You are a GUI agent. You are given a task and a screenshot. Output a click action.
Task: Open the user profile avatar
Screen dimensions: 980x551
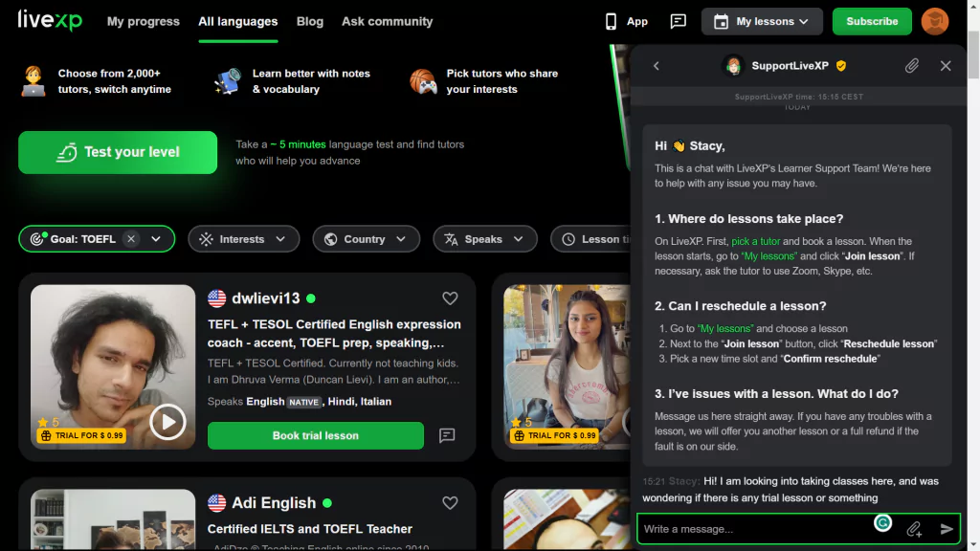coord(935,21)
